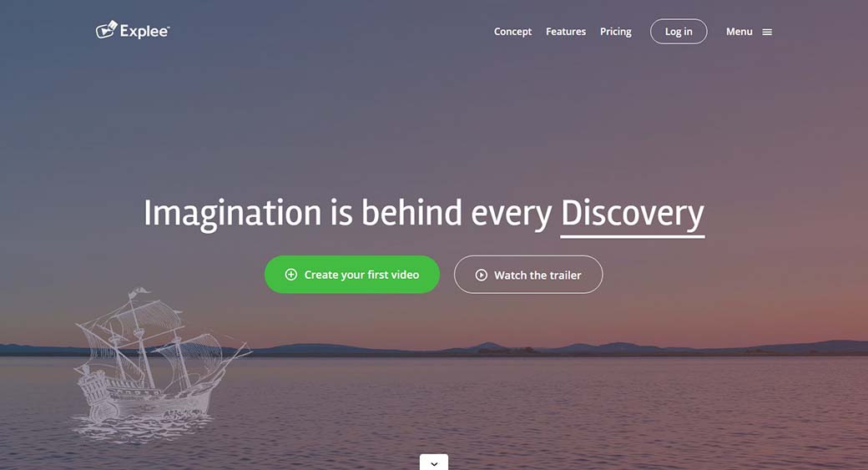This screenshot has height=470, width=868.
Task: Click the plus circle icon on green button
Action: click(x=291, y=275)
